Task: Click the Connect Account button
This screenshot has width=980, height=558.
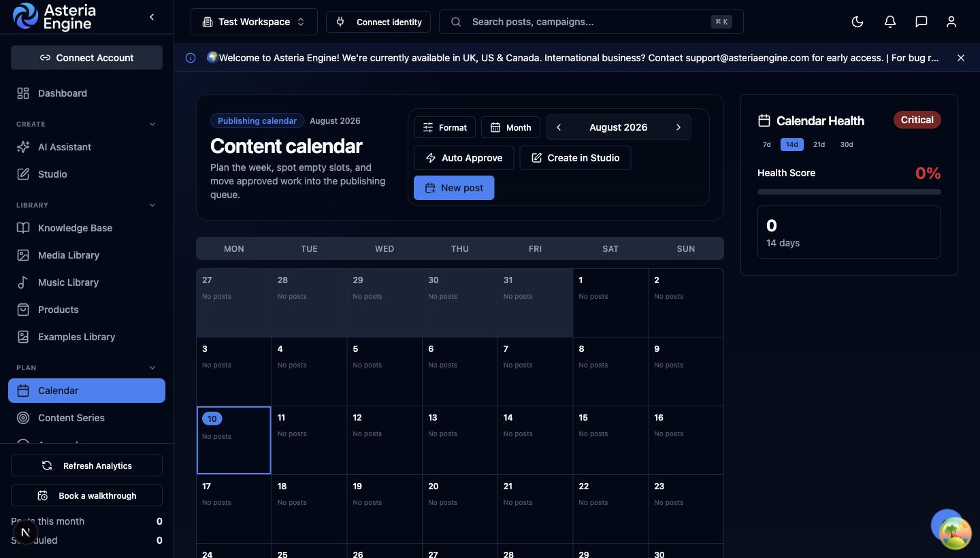Action: (x=86, y=58)
